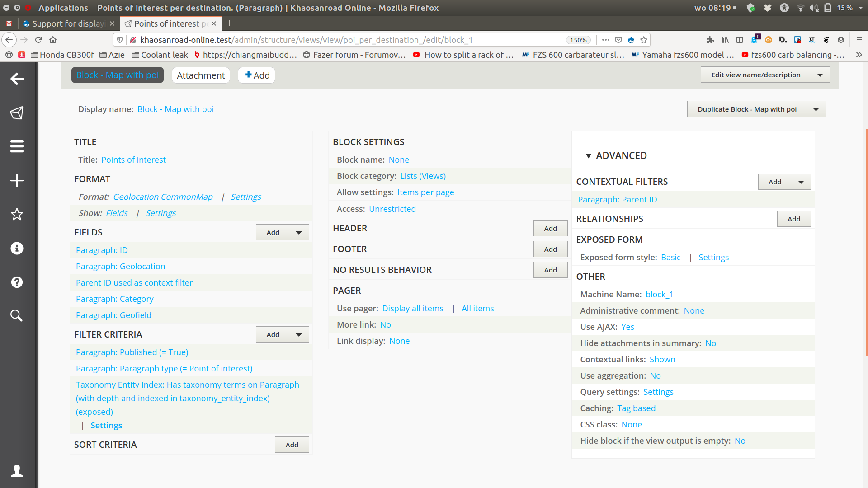The width and height of the screenshot is (868, 488).
Task: Click the plus icon in admin sidebar
Action: pos(17,180)
